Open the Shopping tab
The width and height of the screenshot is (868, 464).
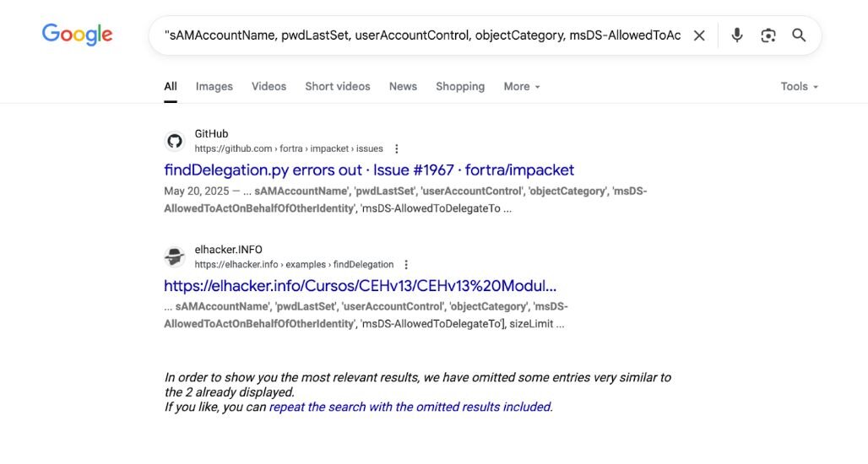459,86
